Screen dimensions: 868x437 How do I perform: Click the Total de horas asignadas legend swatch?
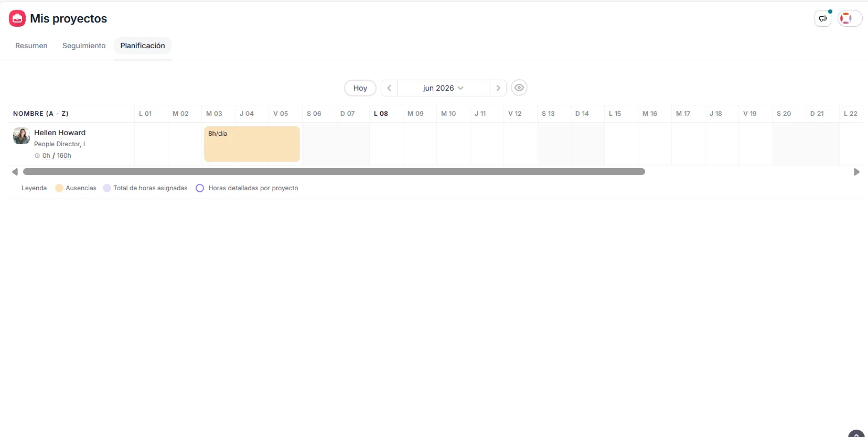[107, 188]
